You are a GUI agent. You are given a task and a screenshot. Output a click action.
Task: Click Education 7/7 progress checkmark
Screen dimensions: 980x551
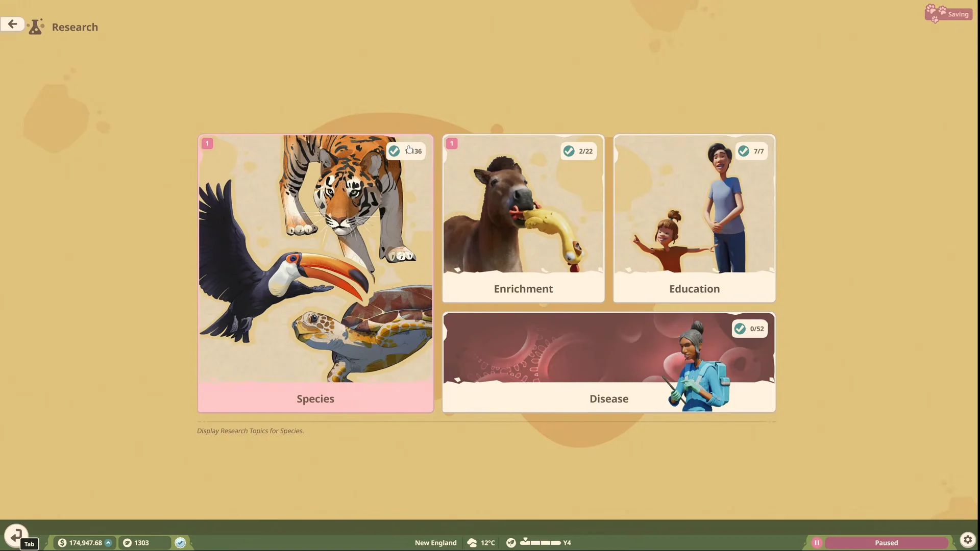[x=744, y=151]
